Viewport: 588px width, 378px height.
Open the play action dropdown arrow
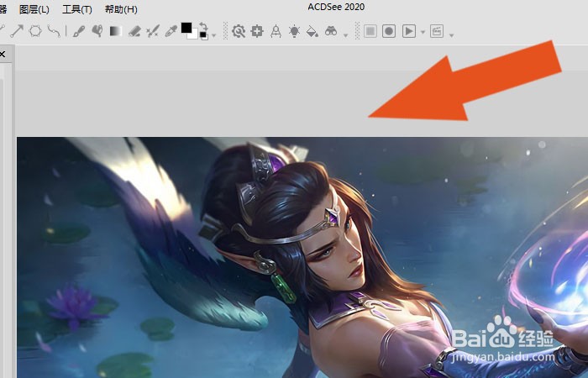coord(423,32)
